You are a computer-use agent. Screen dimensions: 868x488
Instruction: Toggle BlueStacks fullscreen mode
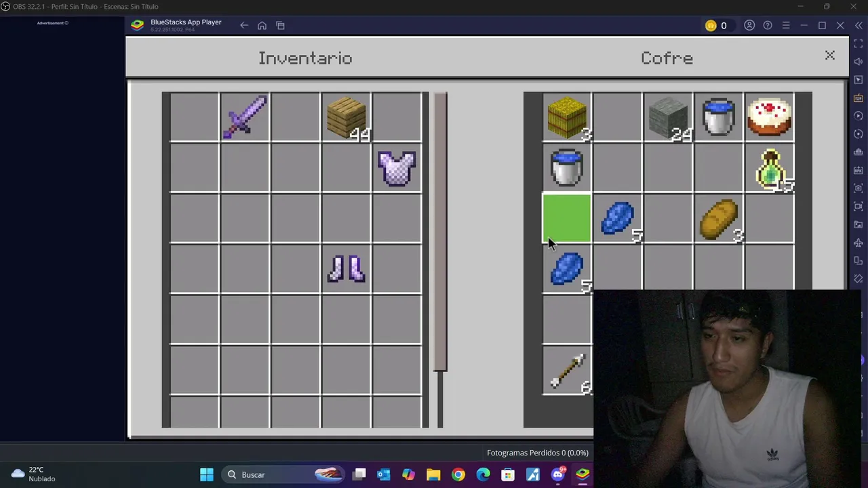(859, 44)
